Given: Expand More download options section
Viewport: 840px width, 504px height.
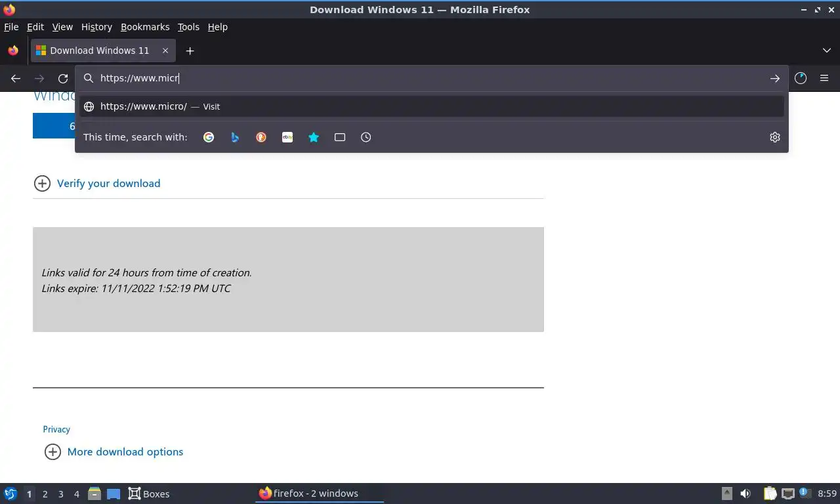Looking at the screenshot, I should click(x=114, y=451).
